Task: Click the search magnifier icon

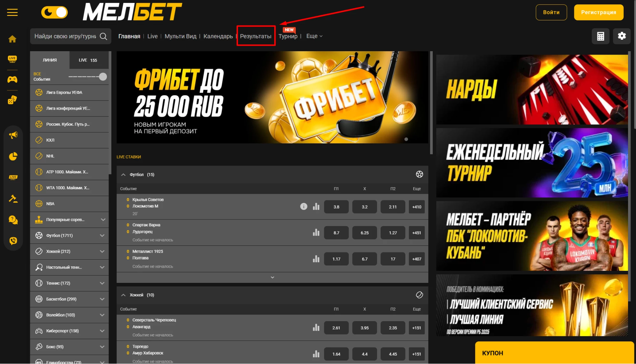Action: 103,36
